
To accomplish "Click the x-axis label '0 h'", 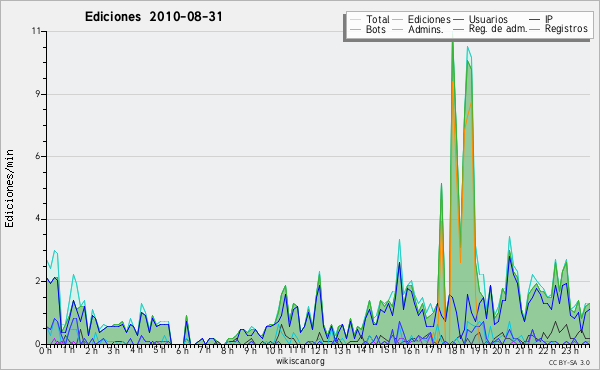I will tap(46, 350).
